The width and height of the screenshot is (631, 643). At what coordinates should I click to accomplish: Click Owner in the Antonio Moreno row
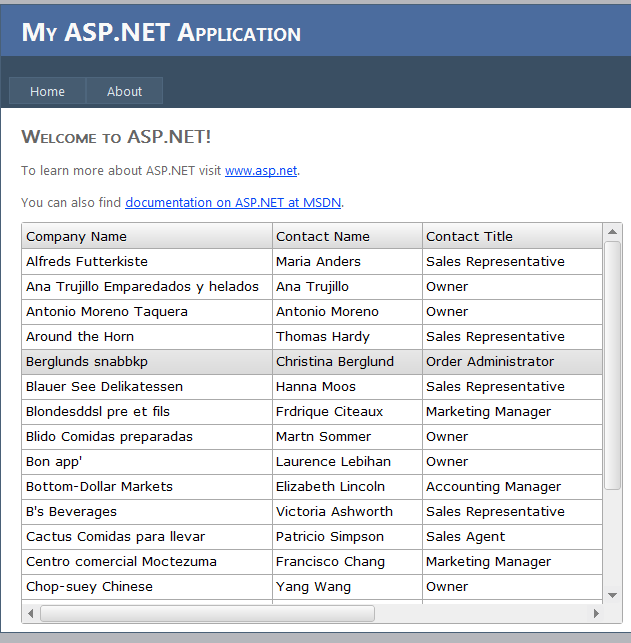(512, 312)
